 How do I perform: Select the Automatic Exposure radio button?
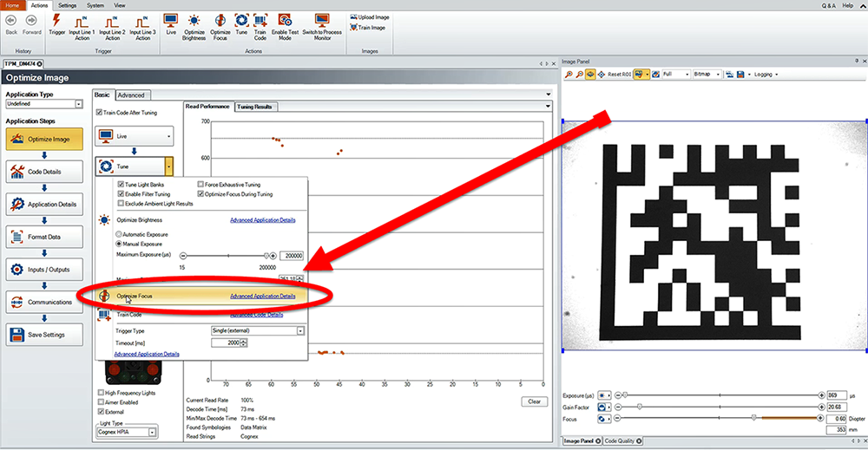pos(120,234)
